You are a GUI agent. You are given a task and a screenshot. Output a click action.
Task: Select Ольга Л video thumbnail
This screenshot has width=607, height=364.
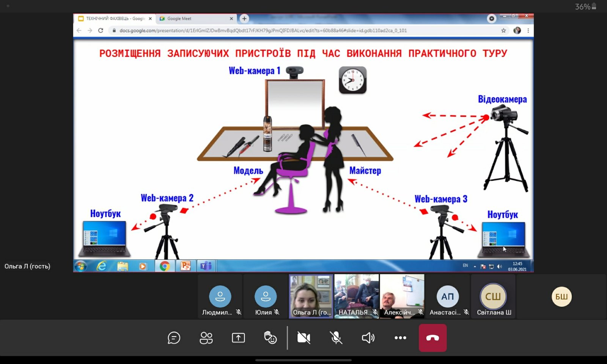311,296
